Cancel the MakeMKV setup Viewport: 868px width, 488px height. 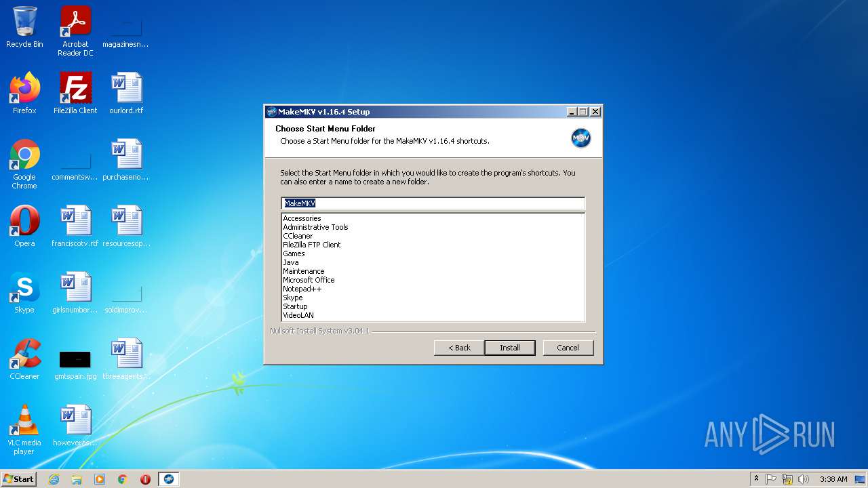tap(568, 348)
